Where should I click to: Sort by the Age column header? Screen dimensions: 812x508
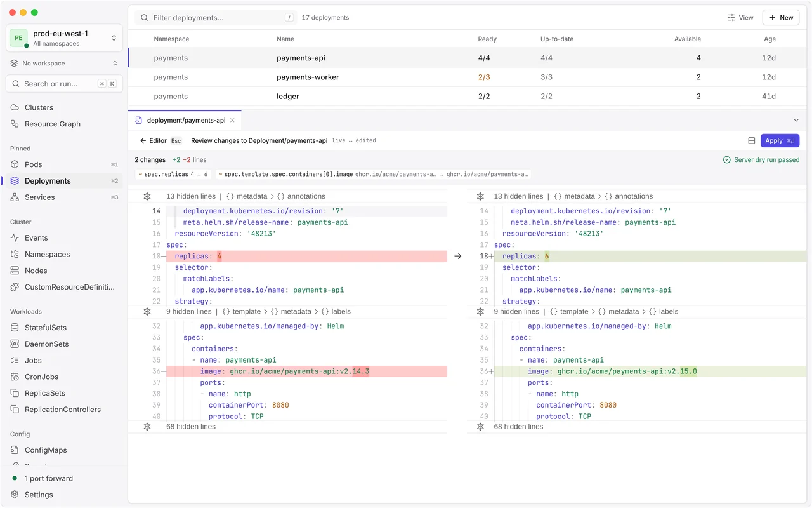[x=769, y=39]
